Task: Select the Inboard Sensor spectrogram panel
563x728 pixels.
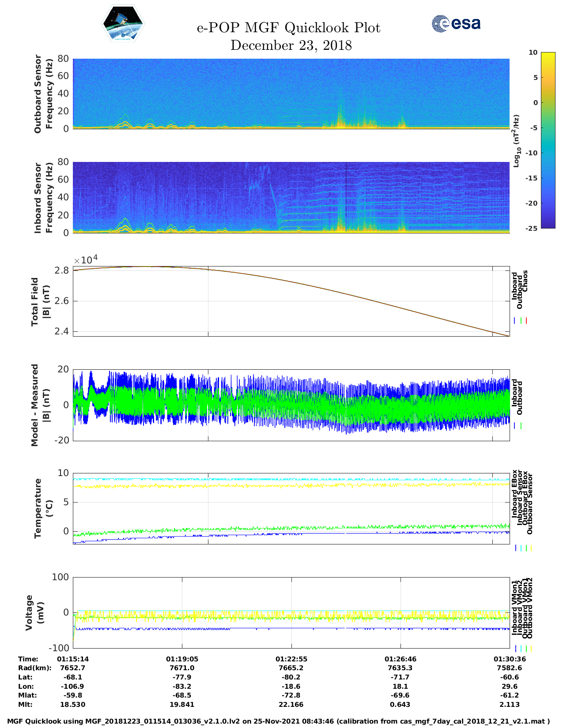Action: [291, 197]
